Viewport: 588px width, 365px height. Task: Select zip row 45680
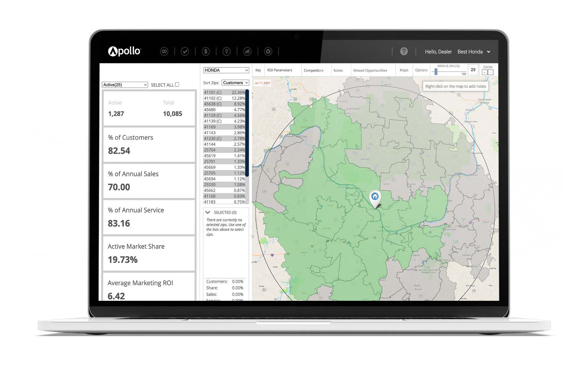coord(224,109)
